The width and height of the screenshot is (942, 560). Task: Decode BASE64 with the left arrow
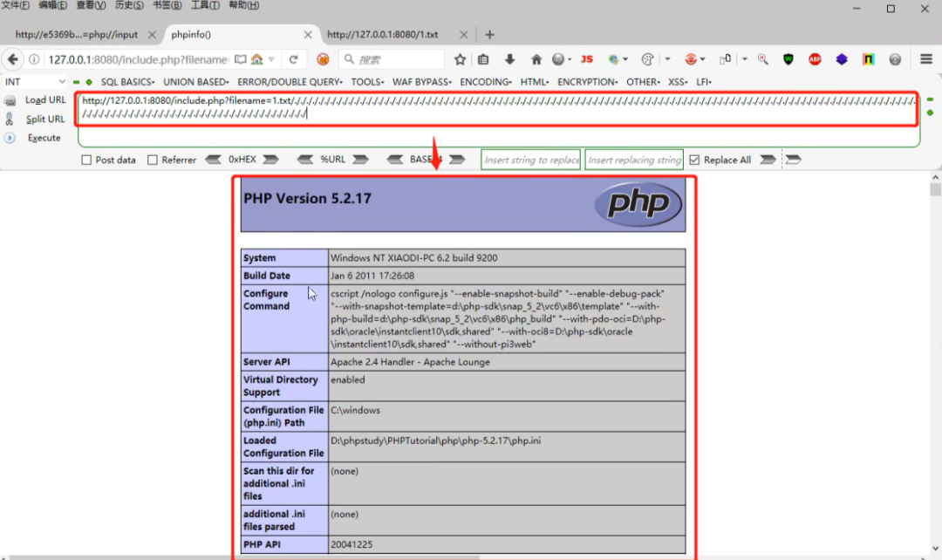pos(395,160)
